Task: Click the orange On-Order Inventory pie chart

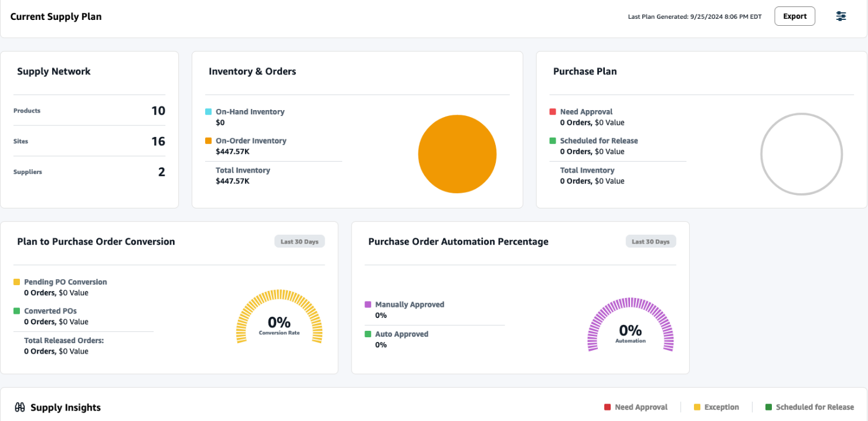Action: (457, 153)
